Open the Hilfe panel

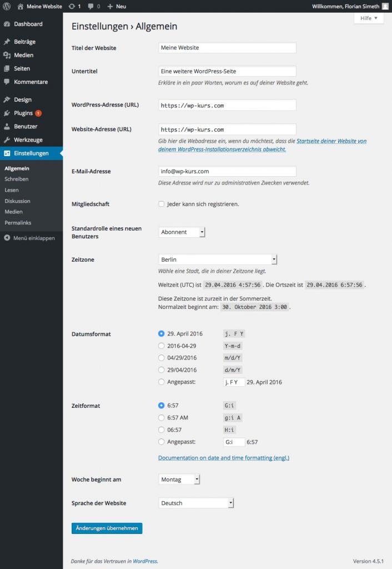368,18
